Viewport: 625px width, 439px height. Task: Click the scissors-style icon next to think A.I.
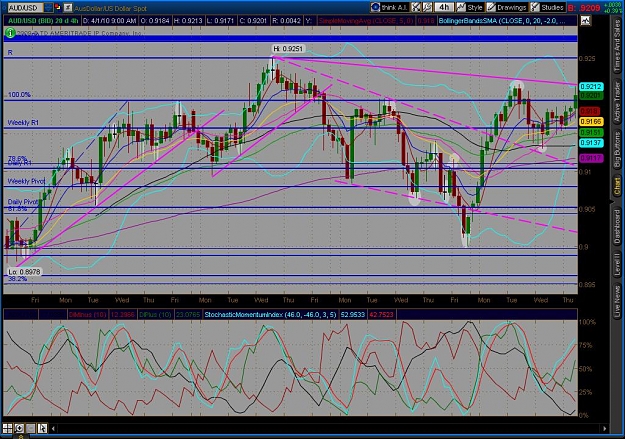(x=416, y=7)
